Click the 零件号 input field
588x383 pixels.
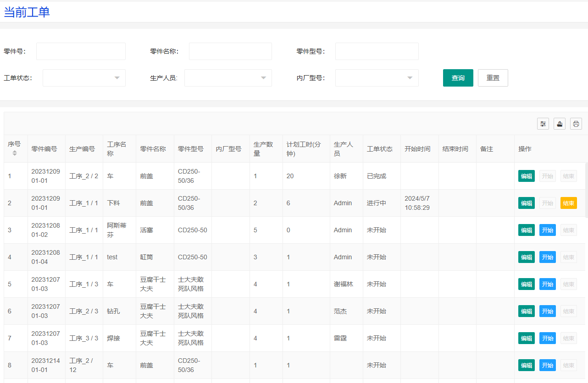point(81,51)
